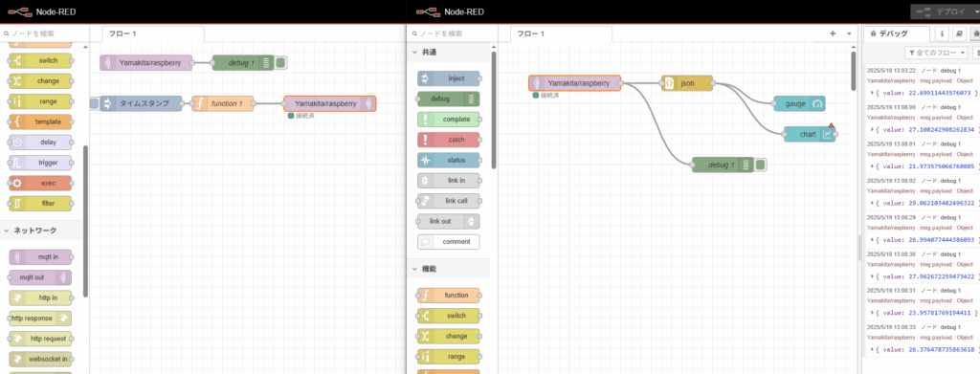This screenshot has height=374, width=980.
Task: Open the 全てのフロー filter dropdown
Action: point(937,53)
